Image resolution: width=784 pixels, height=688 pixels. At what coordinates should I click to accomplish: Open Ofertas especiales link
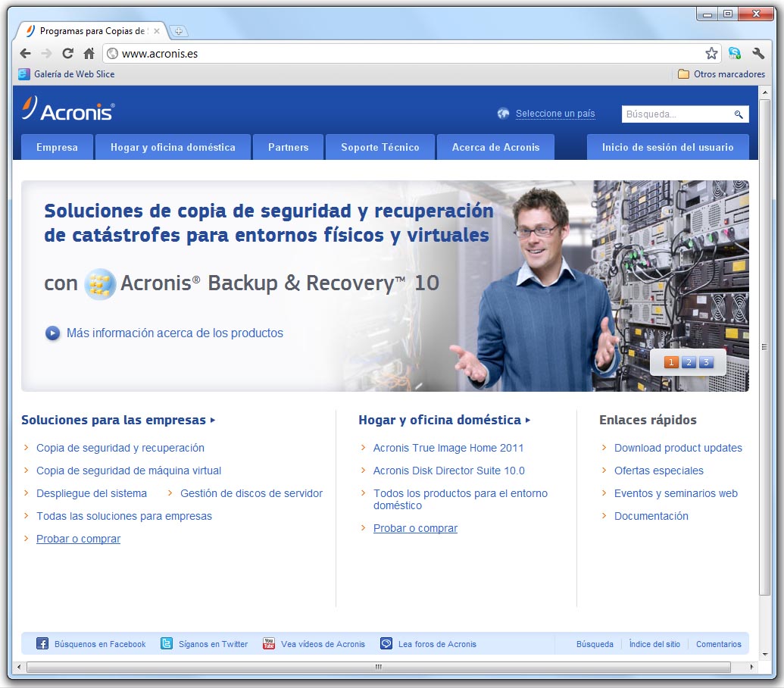click(658, 471)
